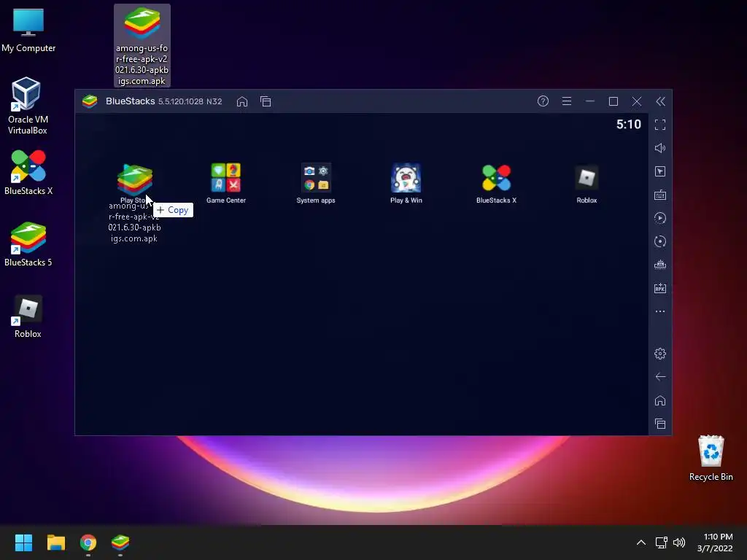Go back using sidebar arrow icon

660,377
